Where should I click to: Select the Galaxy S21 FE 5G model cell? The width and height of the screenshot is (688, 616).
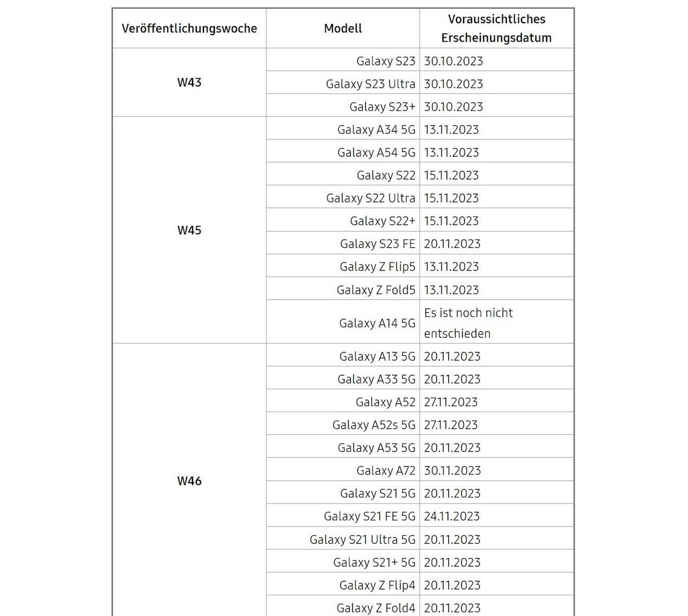[x=343, y=516]
